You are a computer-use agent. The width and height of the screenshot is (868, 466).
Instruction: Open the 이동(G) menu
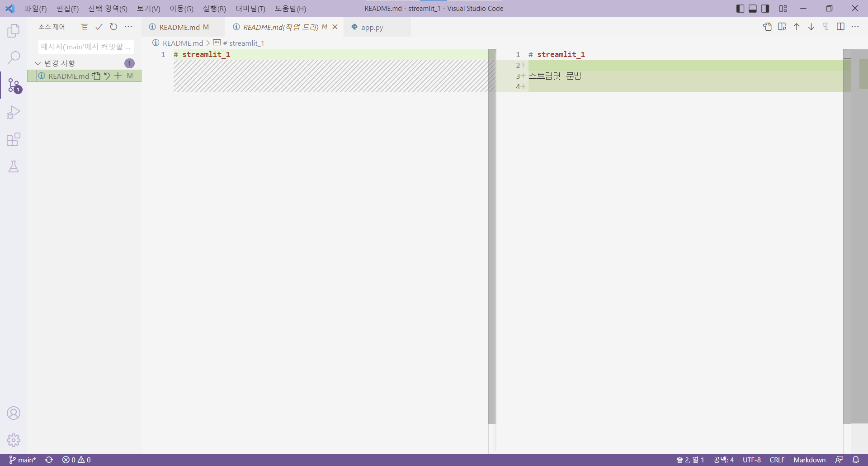tap(181, 9)
